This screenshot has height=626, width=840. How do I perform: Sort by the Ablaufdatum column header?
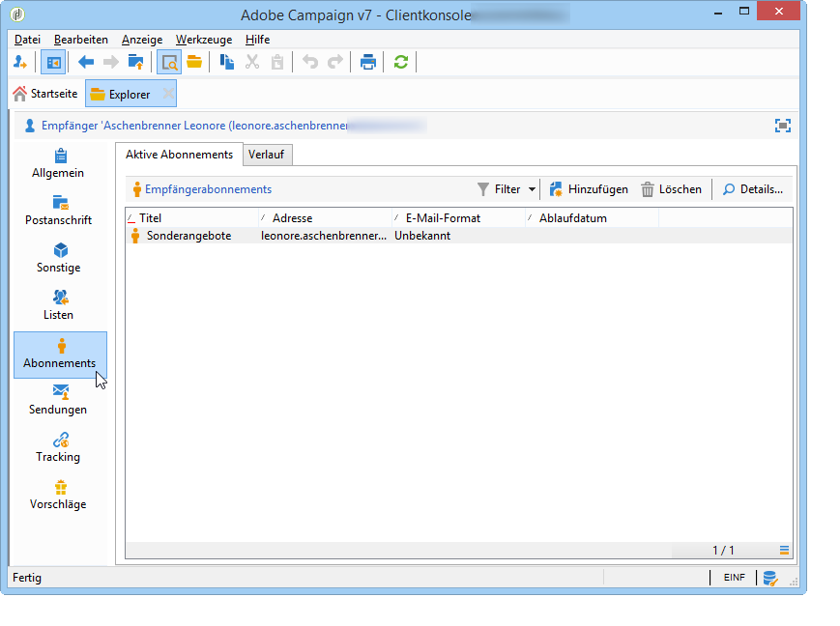(x=592, y=218)
